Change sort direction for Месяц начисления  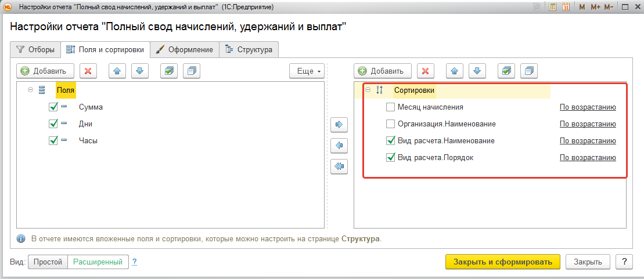point(588,107)
